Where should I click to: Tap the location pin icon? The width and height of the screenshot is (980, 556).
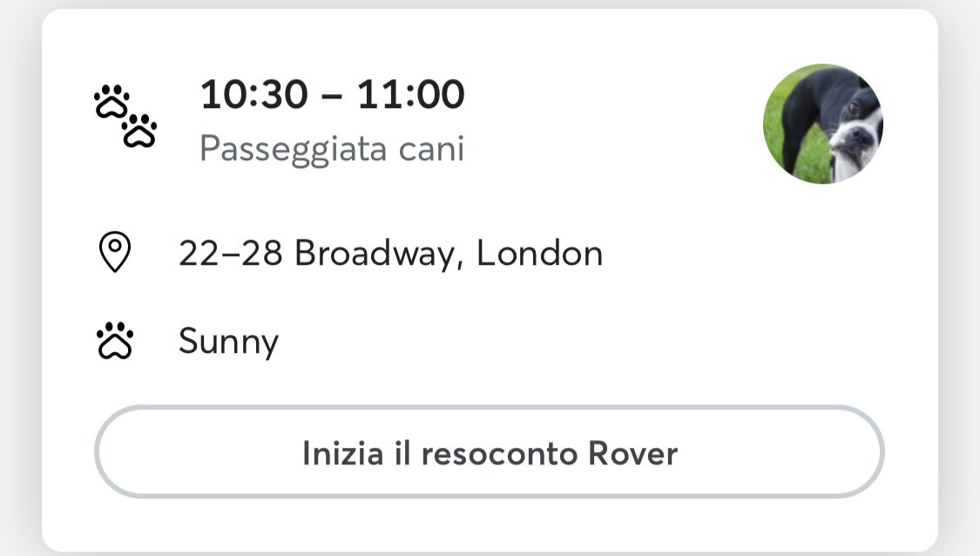coord(115,252)
